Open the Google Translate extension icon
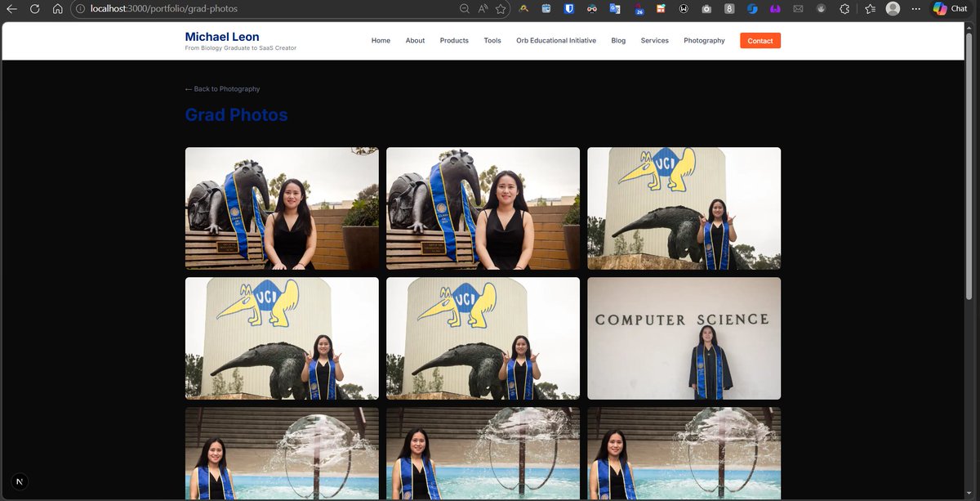 [x=615, y=9]
